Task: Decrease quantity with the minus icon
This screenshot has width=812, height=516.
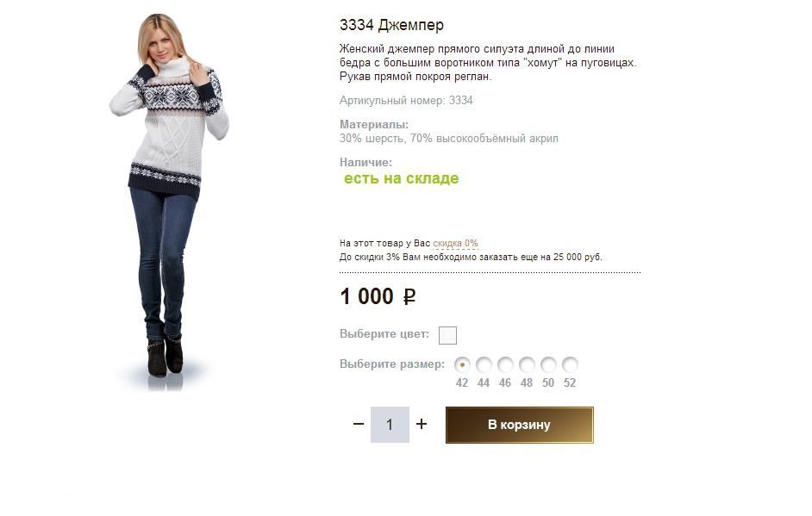Action: [x=359, y=425]
